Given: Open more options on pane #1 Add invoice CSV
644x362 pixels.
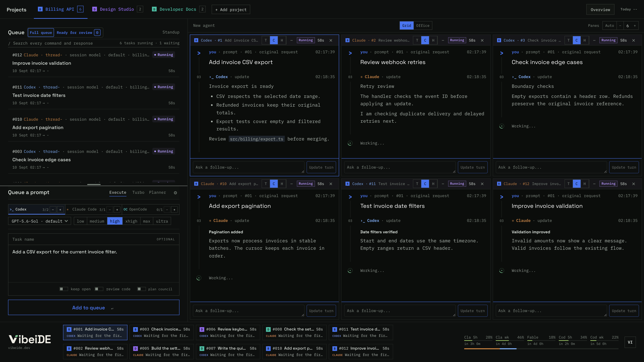Looking at the screenshot, I should tap(291, 40).
